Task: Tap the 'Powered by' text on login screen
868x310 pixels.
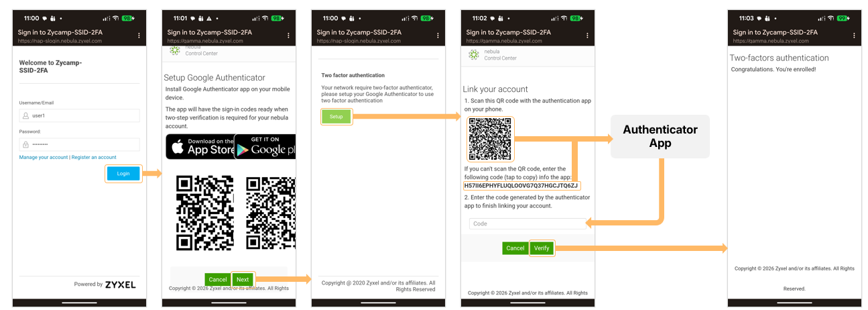Action: tap(88, 285)
